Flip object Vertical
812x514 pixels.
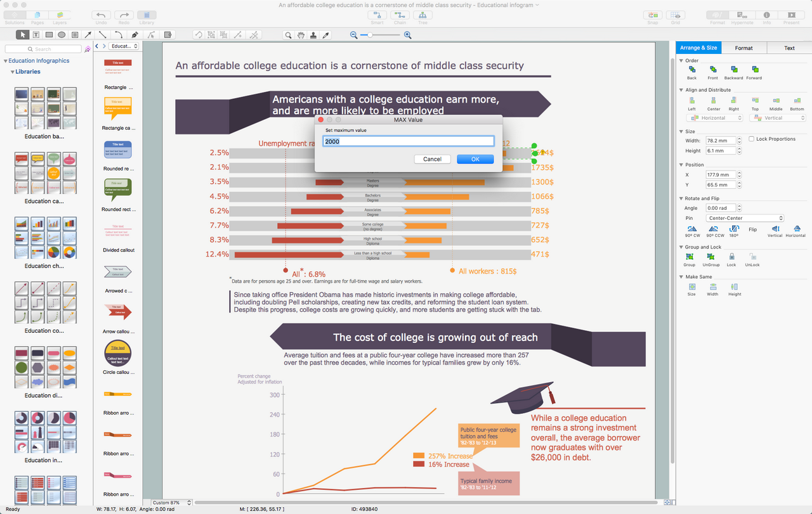tap(775, 228)
